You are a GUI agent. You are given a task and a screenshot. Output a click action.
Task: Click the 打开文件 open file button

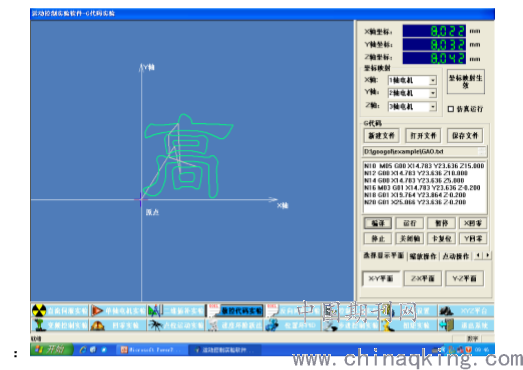point(423,136)
